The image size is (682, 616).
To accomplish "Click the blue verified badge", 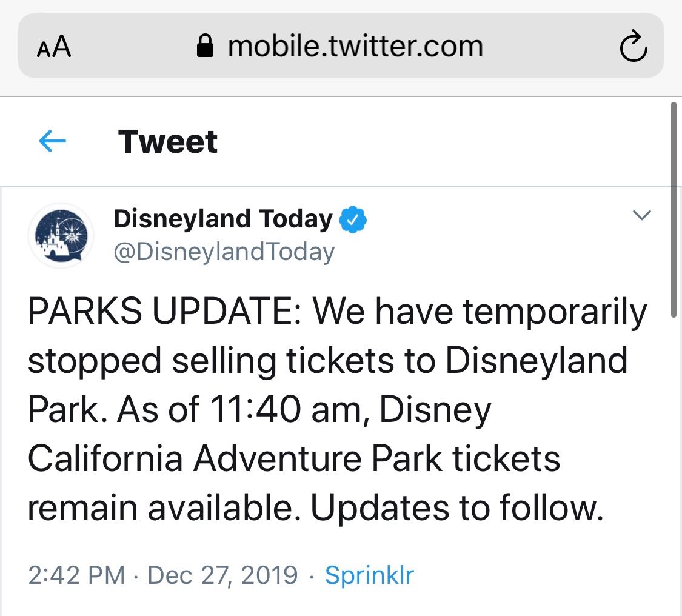I will pos(352,219).
